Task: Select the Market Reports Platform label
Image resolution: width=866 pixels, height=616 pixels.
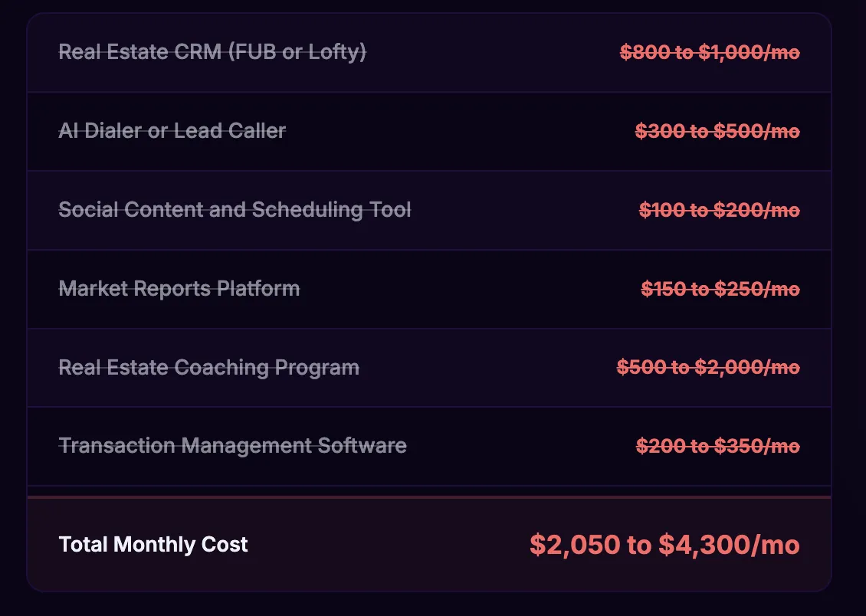Action: (179, 289)
